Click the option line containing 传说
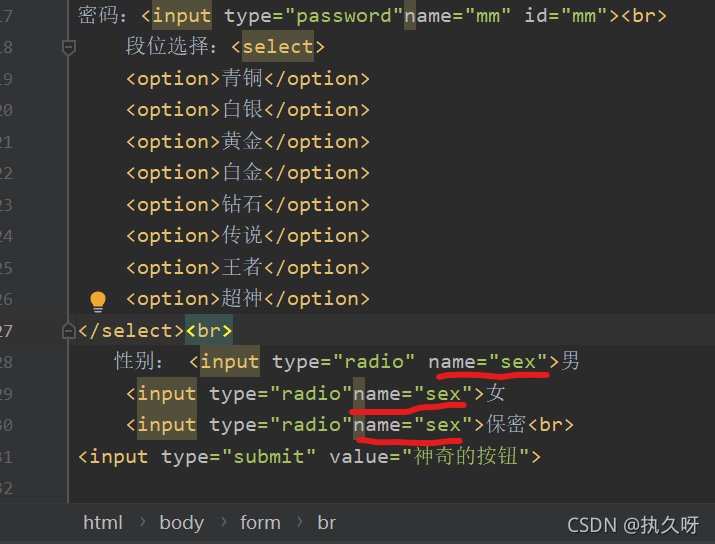 (x=248, y=236)
